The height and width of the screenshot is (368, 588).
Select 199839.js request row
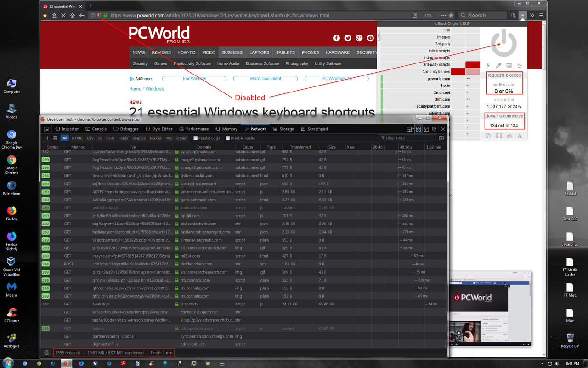tap(243, 304)
